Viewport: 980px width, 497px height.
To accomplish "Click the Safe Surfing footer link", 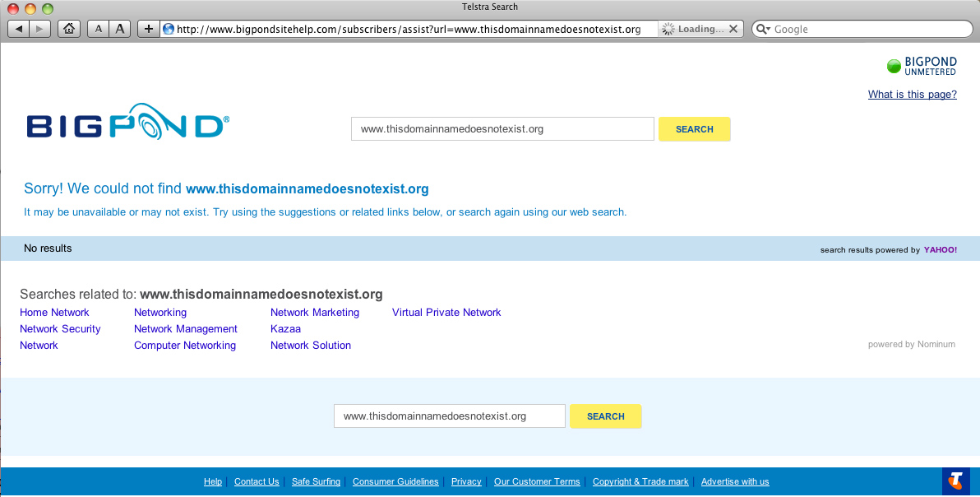I will pyautogui.click(x=316, y=482).
